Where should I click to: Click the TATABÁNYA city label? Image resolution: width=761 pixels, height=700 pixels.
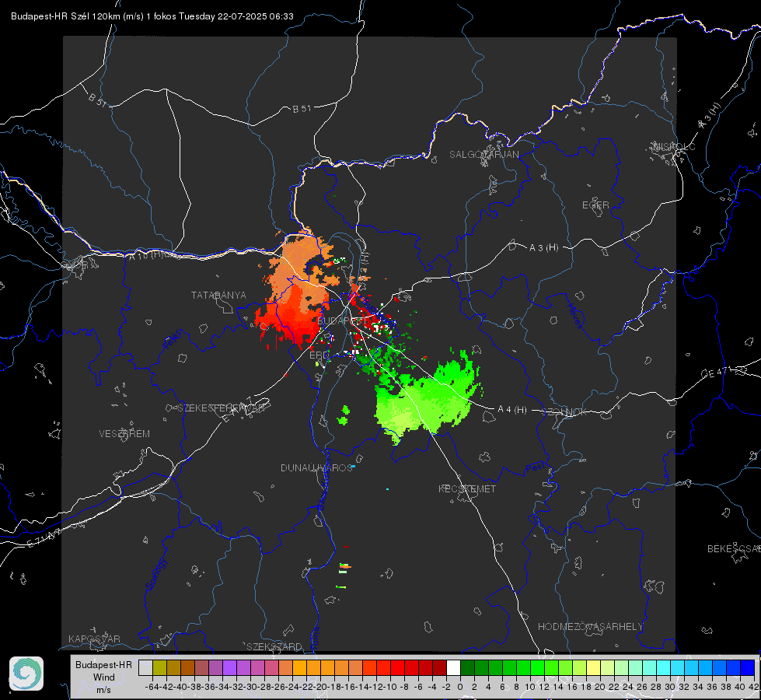(218, 295)
